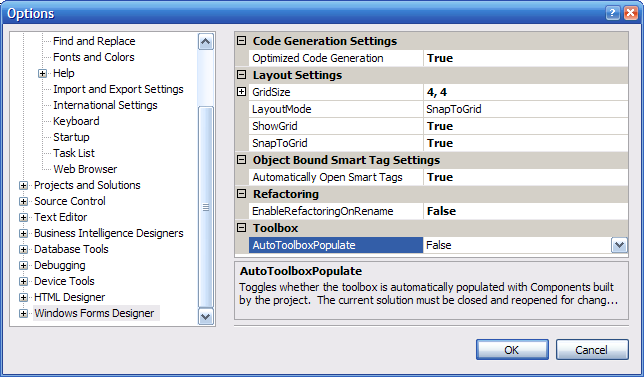644x377 pixels.
Task: Expand the Text Editor node
Action: point(23,218)
